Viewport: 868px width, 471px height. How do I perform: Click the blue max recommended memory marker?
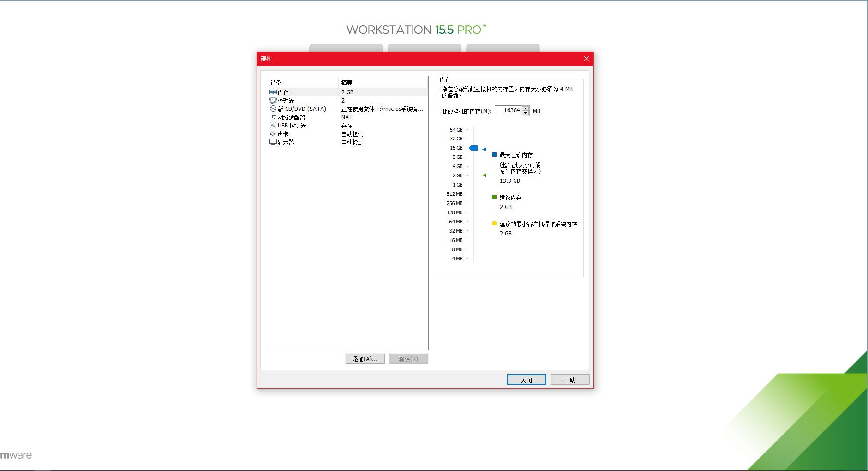(485, 149)
